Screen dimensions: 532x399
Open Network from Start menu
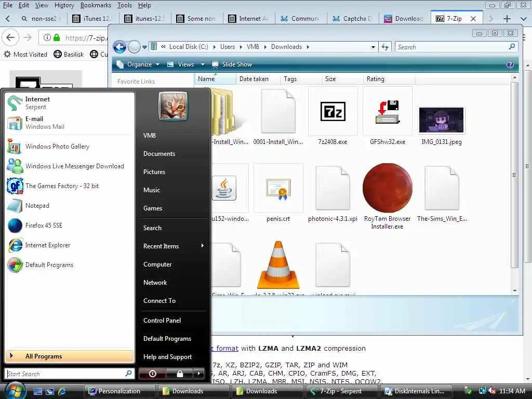[x=155, y=282]
